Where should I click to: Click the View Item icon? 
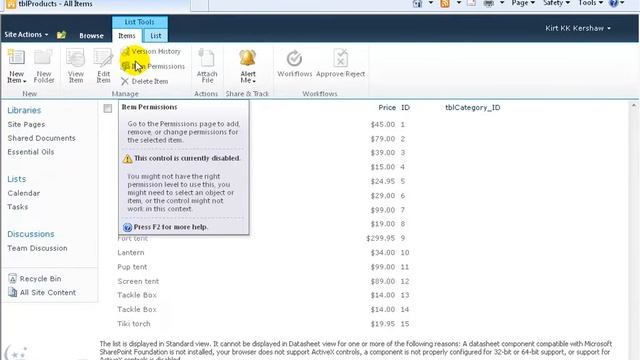pyautogui.click(x=76, y=57)
